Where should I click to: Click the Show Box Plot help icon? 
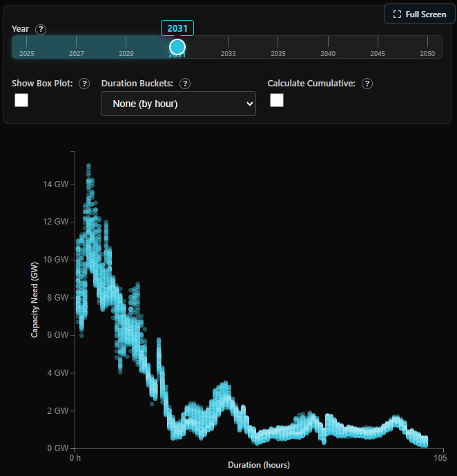(x=84, y=84)
